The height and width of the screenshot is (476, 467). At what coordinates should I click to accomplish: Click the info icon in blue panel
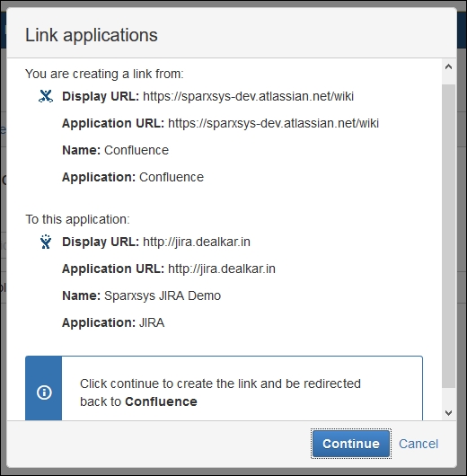(44, 392)
